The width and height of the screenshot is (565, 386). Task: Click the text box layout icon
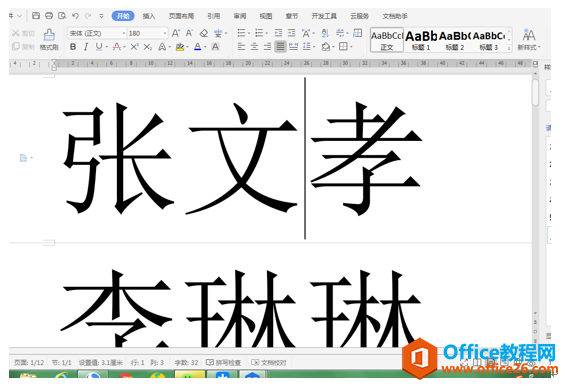[x=357, y=34]
